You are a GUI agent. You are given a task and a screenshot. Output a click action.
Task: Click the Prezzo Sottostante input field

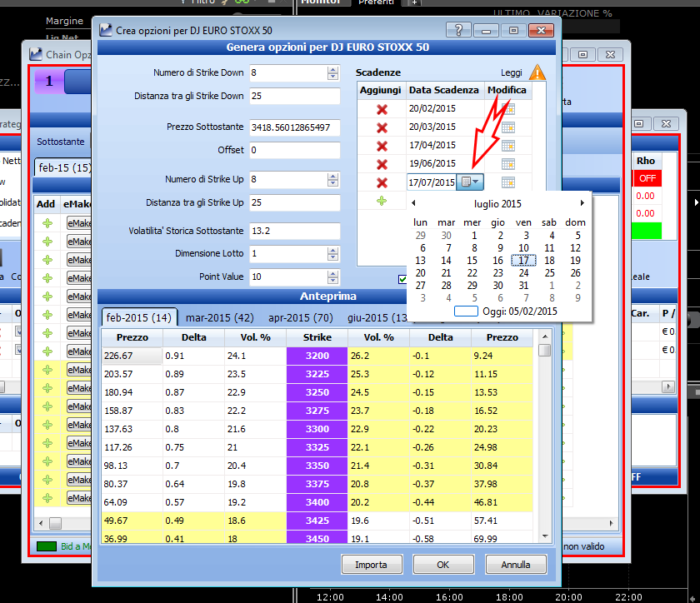295,127
